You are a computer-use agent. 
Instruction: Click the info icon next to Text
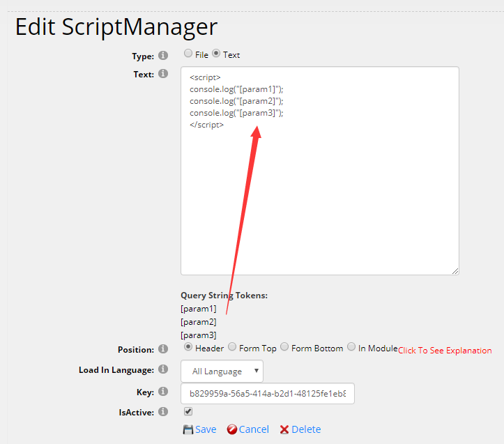(x=163, y=74)
